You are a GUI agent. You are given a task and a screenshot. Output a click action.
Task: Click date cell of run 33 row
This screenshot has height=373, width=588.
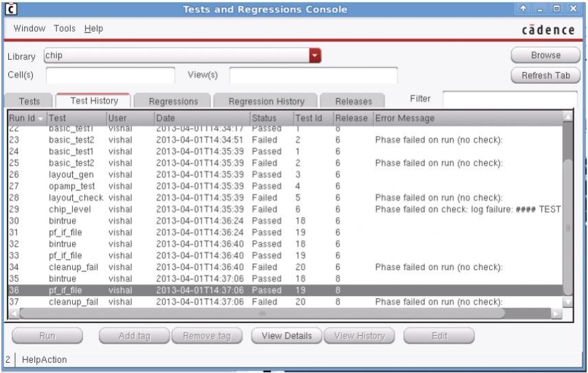pyautogui.click(x=200, y=256)
